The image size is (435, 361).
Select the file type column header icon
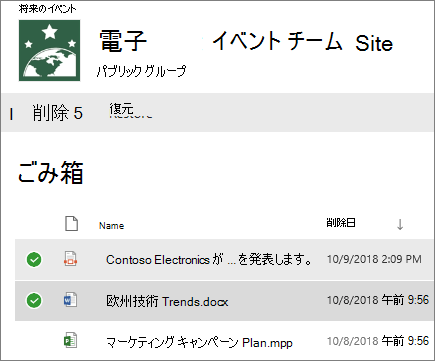tap(71, 224)
